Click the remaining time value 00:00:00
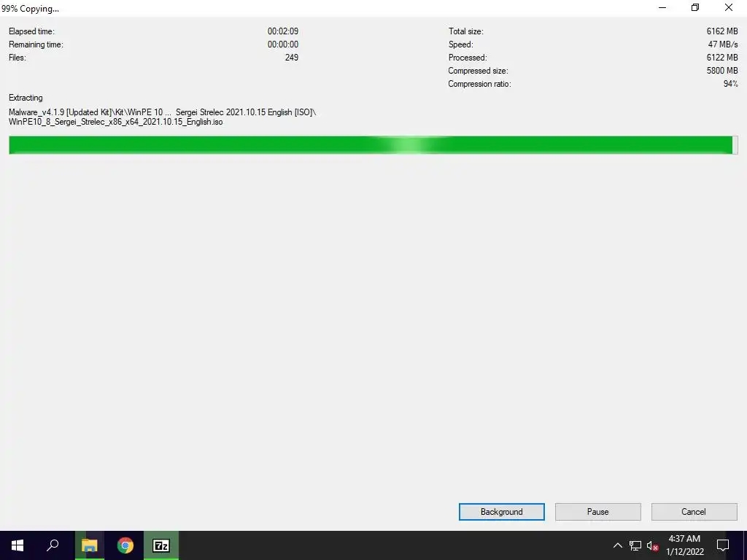This screenshot has height=560, width=747. pos(283,44)
